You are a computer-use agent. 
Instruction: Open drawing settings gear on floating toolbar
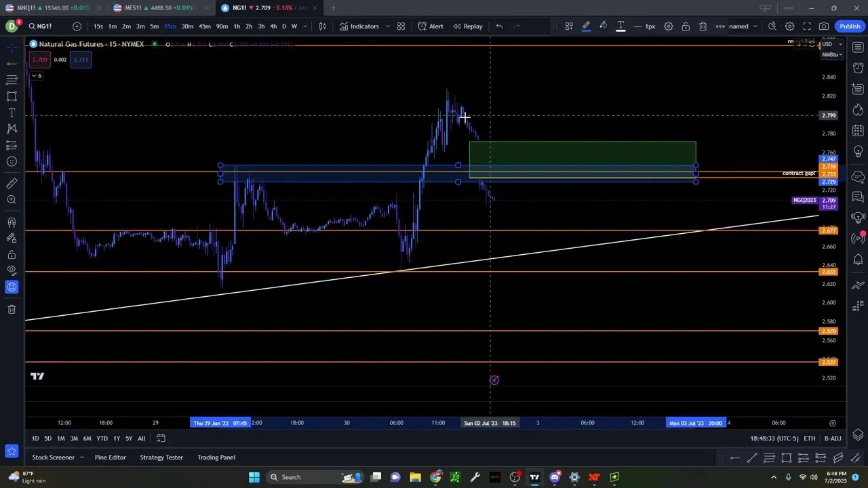(668, 26)
